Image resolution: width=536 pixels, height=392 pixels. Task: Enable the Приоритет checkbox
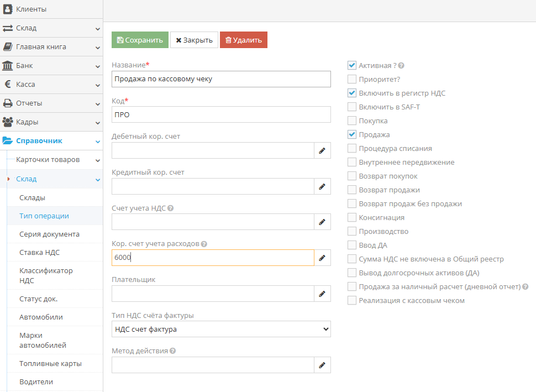tap(352, 79)
